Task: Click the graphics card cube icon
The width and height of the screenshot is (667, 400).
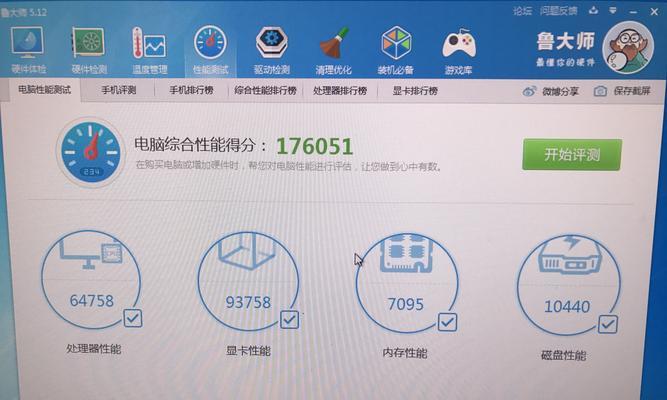Action: (247, 252)
